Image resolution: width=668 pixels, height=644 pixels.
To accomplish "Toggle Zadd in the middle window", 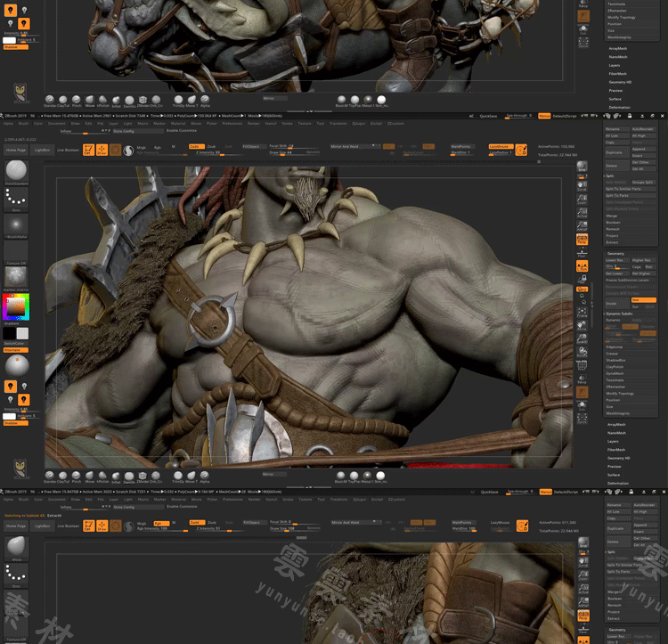I will 197,146.
